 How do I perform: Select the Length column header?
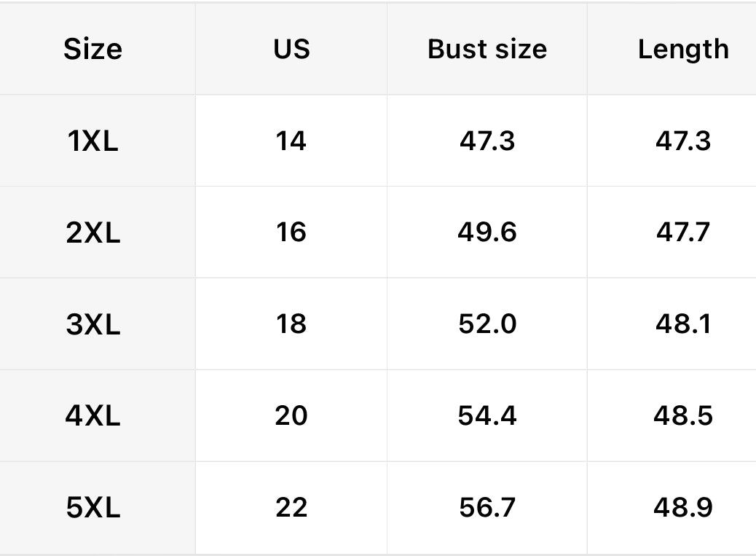click(682, 49)
